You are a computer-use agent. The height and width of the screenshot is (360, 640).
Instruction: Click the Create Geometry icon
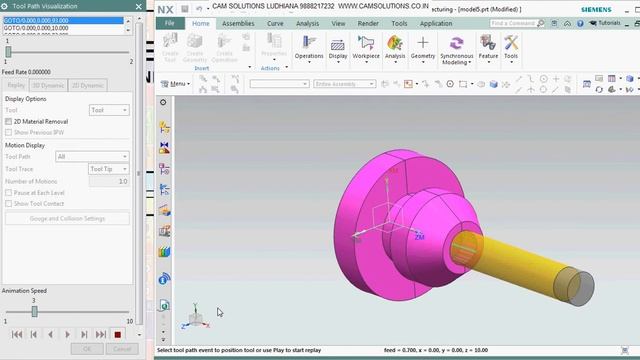[195, 48]
